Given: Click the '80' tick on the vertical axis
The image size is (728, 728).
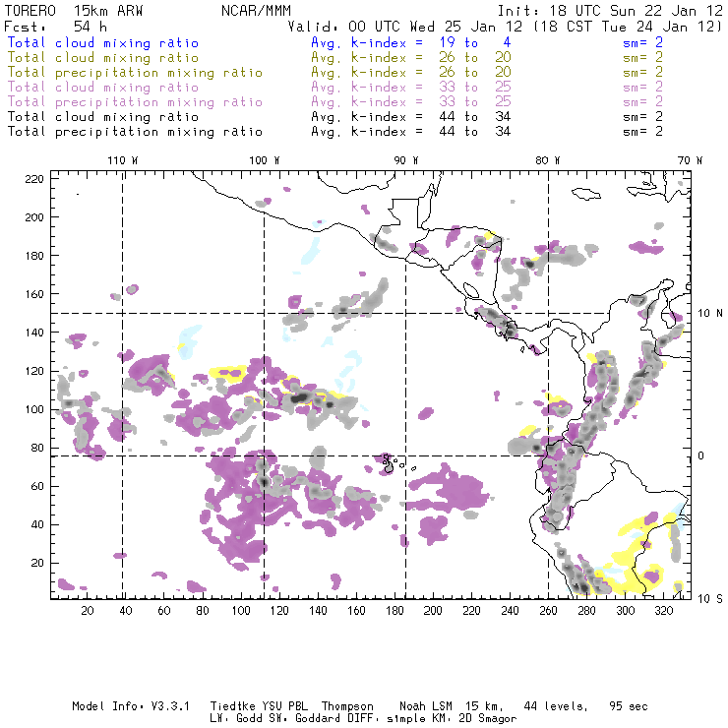Looking at the screenshot, I should tap(37, 448).
